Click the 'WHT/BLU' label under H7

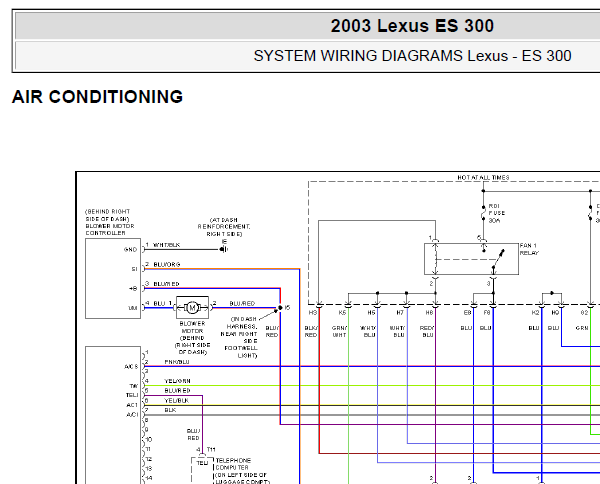coord(397,332)
